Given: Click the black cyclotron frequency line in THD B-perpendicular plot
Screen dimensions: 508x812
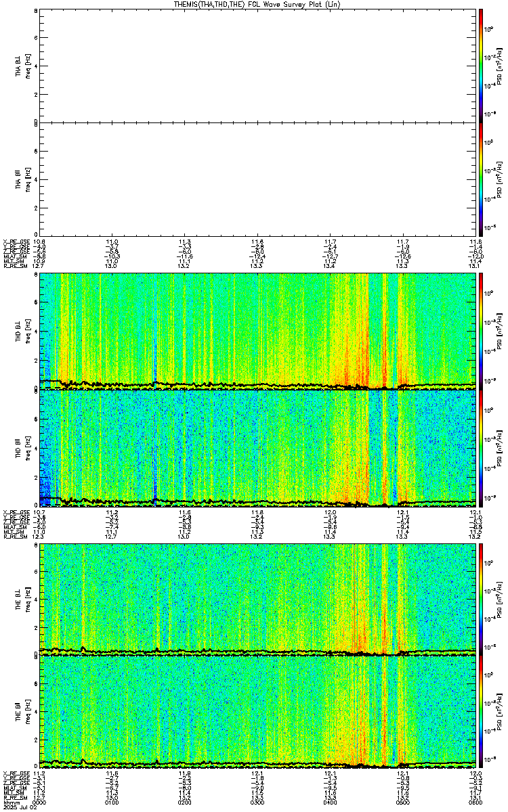Looking at the screenshot, I should [x=257, y=384].
